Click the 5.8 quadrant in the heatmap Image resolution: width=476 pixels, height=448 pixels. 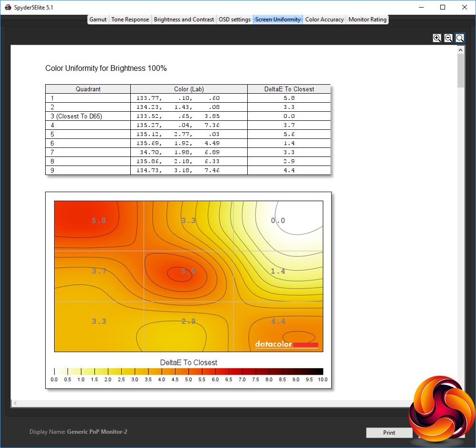(98, 221)
